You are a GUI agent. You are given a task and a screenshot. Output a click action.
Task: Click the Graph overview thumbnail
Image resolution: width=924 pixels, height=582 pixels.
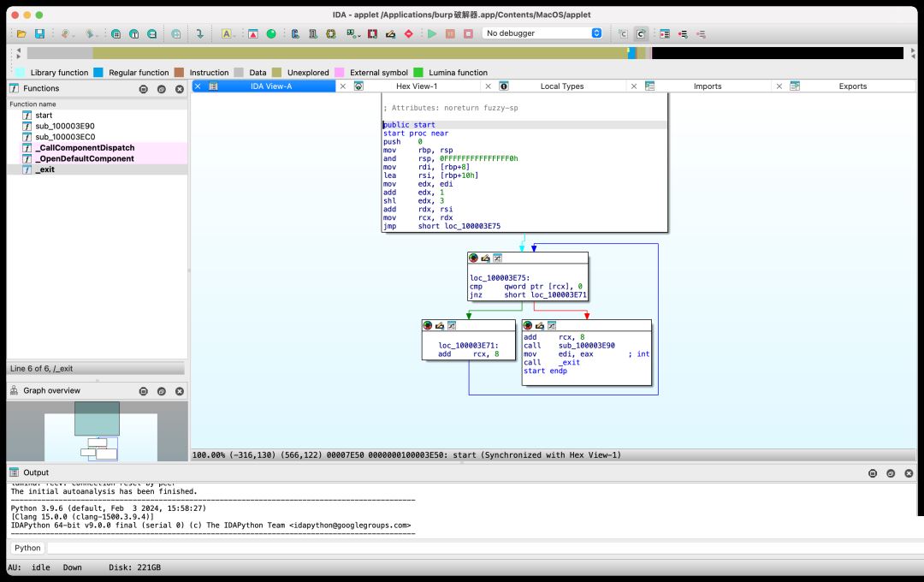[x=98, y=431]
